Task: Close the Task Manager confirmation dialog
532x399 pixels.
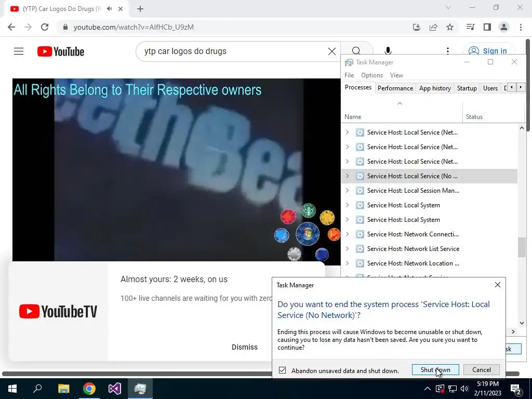Action: click(x=497, y=285)
